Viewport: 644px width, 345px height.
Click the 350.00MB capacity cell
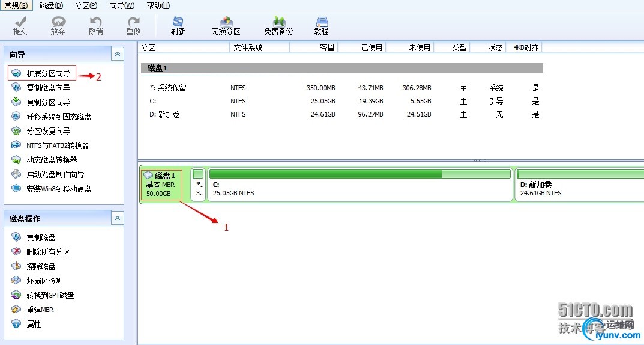[320, 88]
